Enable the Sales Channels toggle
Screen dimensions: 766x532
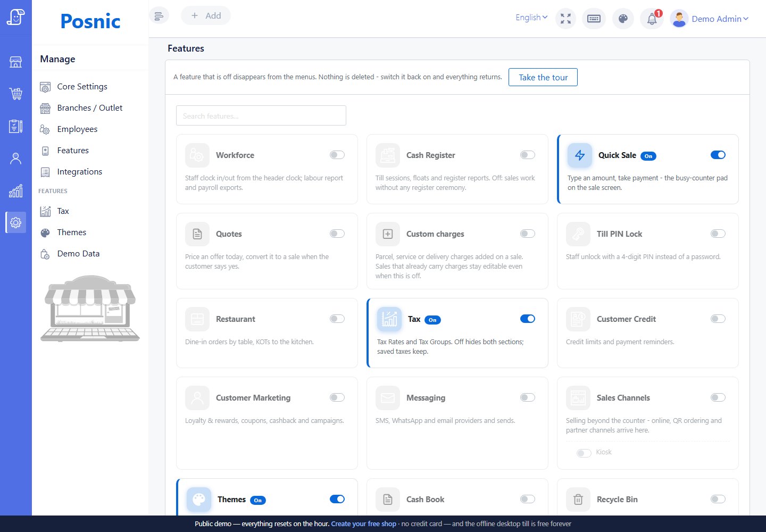click(718, 397)
